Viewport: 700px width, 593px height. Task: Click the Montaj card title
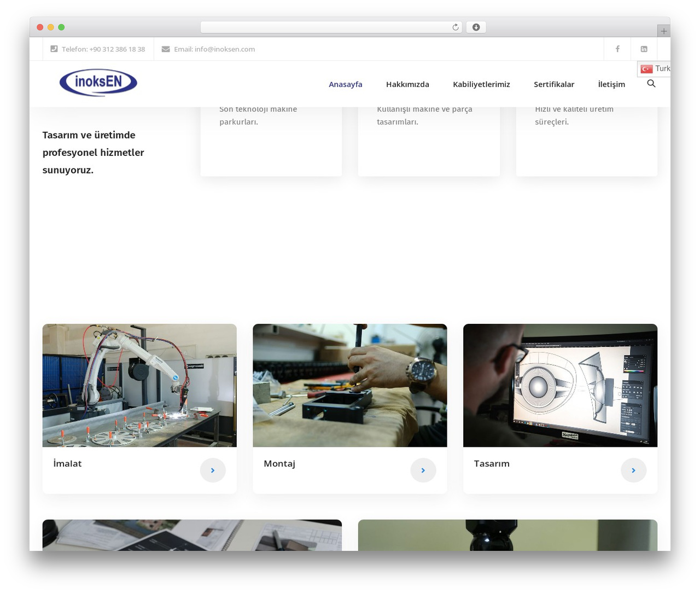point(279,464)
